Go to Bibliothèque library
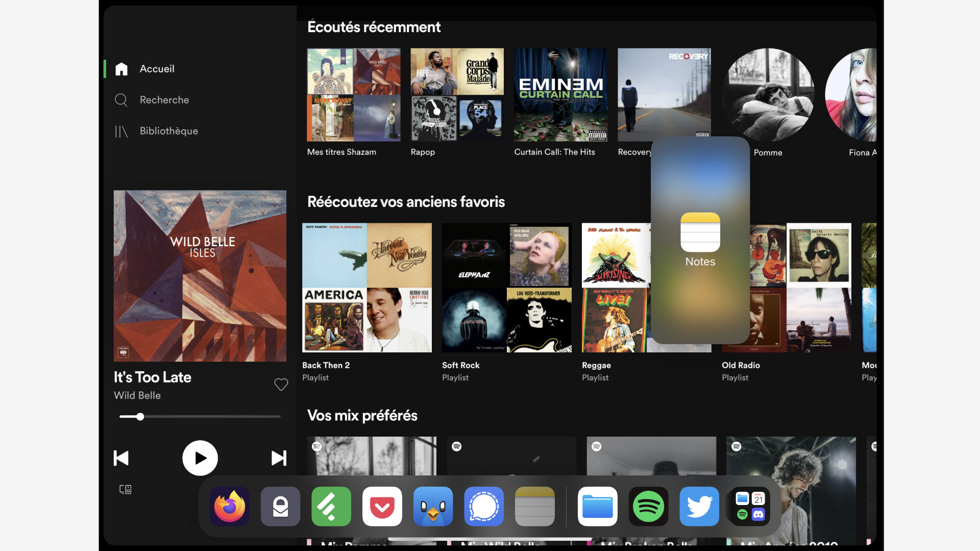Screen dimensions: 980x551 pos(168,131)
